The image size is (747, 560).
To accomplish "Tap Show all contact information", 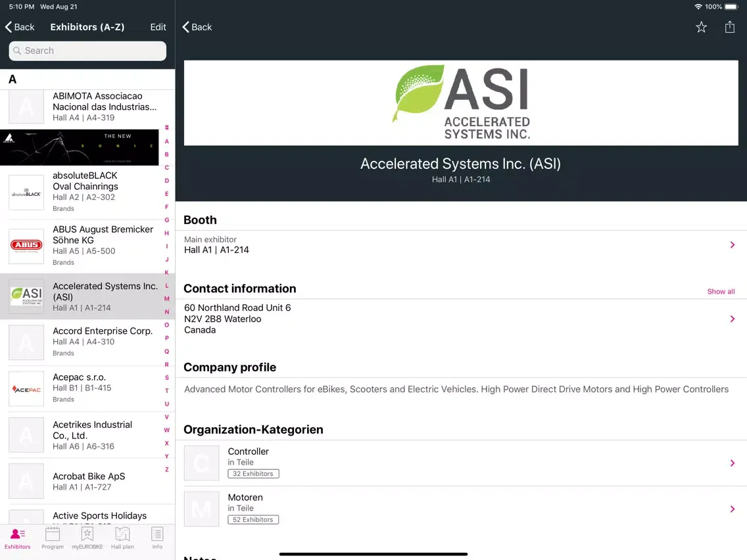I will (720, 291).
